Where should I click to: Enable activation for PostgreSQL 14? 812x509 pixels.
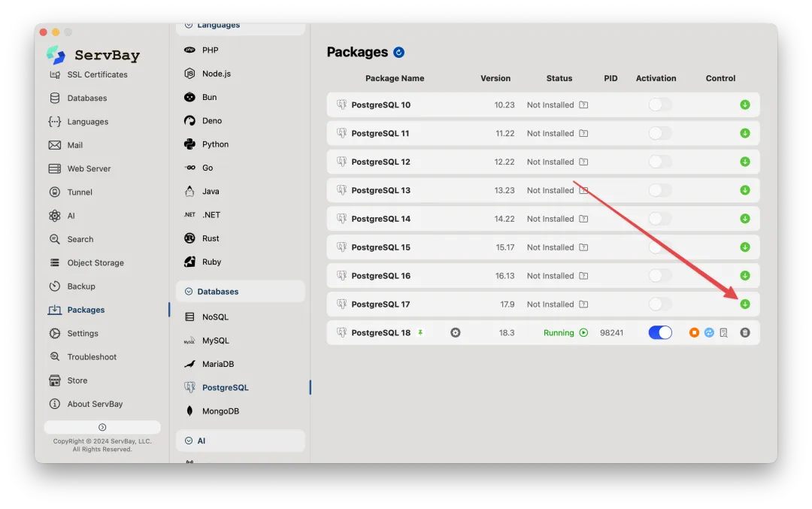(660, 219)
